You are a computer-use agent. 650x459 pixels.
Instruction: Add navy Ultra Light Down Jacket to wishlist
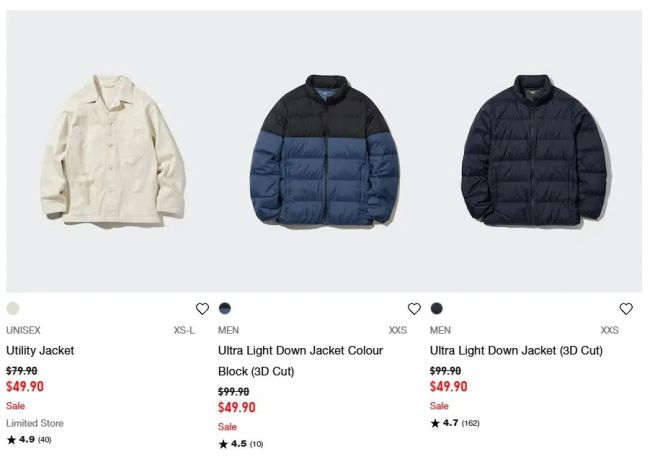coord(626,308)
